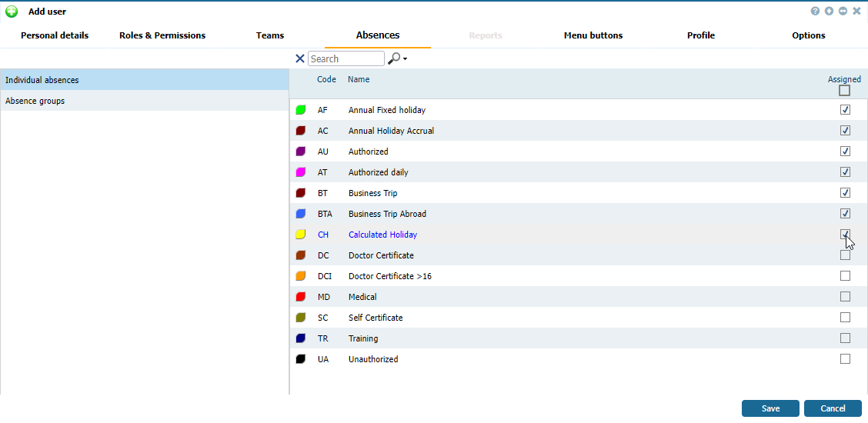Click the magenta Authorized daily color swatch
This screenshot has width=868, height=423.
[x=301, y=172]
